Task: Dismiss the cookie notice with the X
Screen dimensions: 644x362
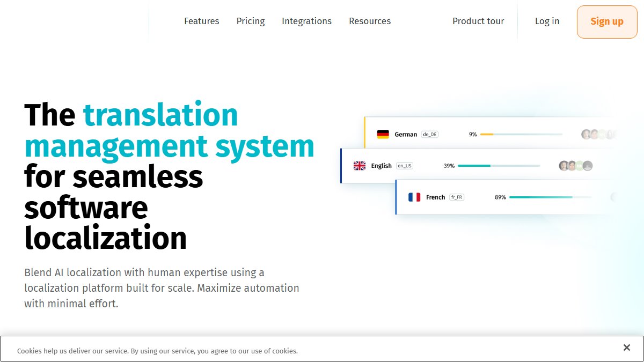Action: coord(626,348)
